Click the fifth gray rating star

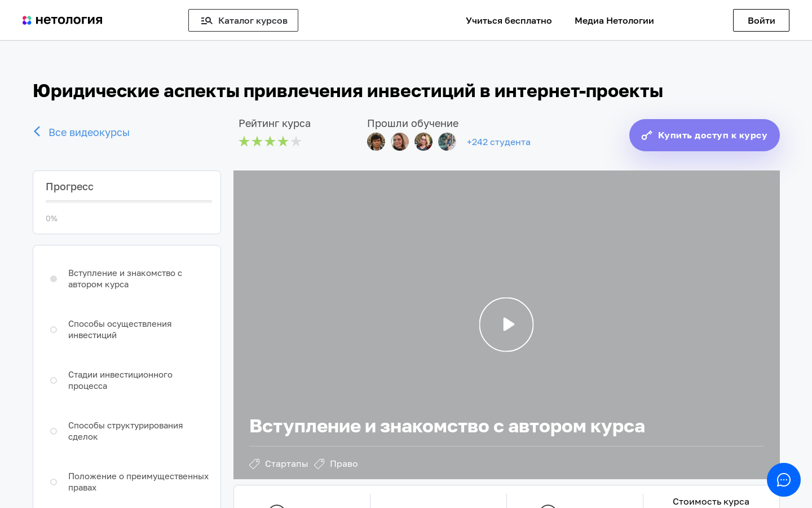(296, 142)
